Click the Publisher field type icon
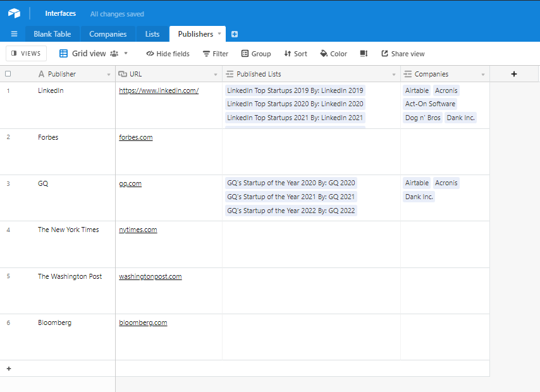The width and height of the screenshot is (540, 392). pos(41,74)
